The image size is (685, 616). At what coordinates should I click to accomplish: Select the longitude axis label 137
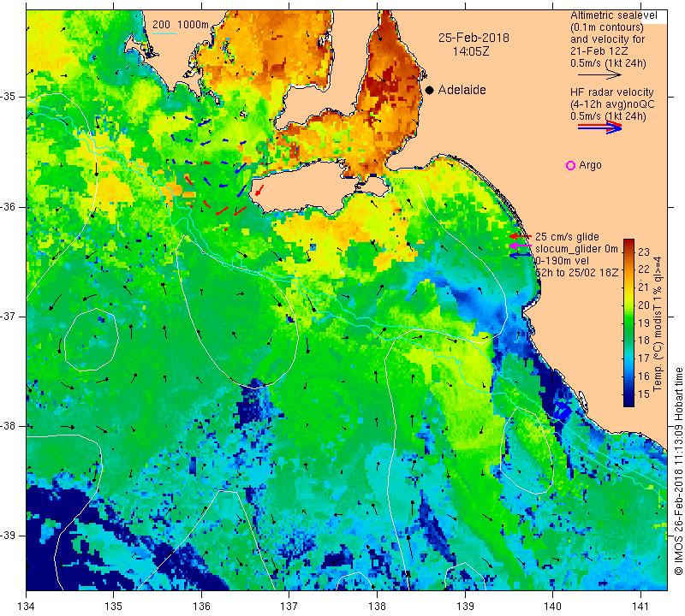coord(289,607)
